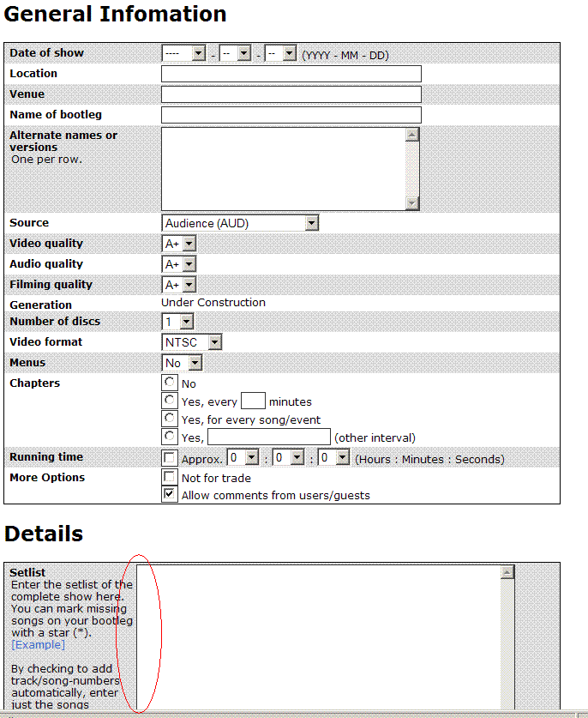The height and width of the screenshot is (718, 588).
Task: Click the Alternate names scrollbar down arrow
Action: tap(412, 203)
